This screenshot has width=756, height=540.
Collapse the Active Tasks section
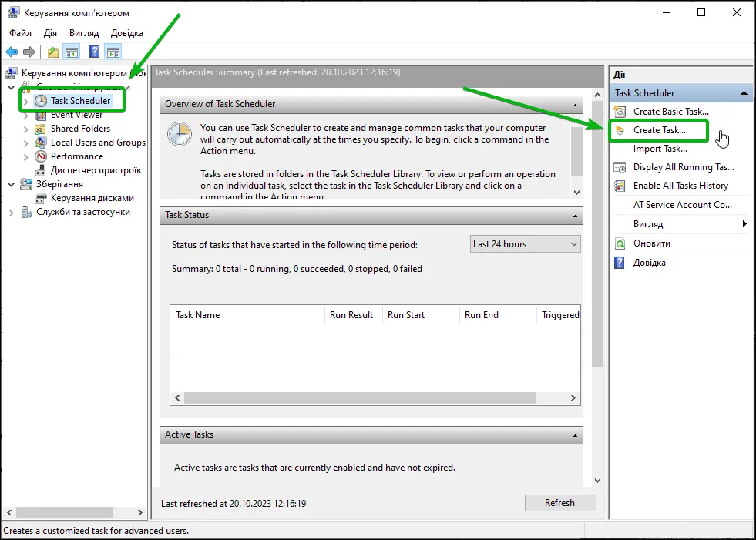click(575, 435)
